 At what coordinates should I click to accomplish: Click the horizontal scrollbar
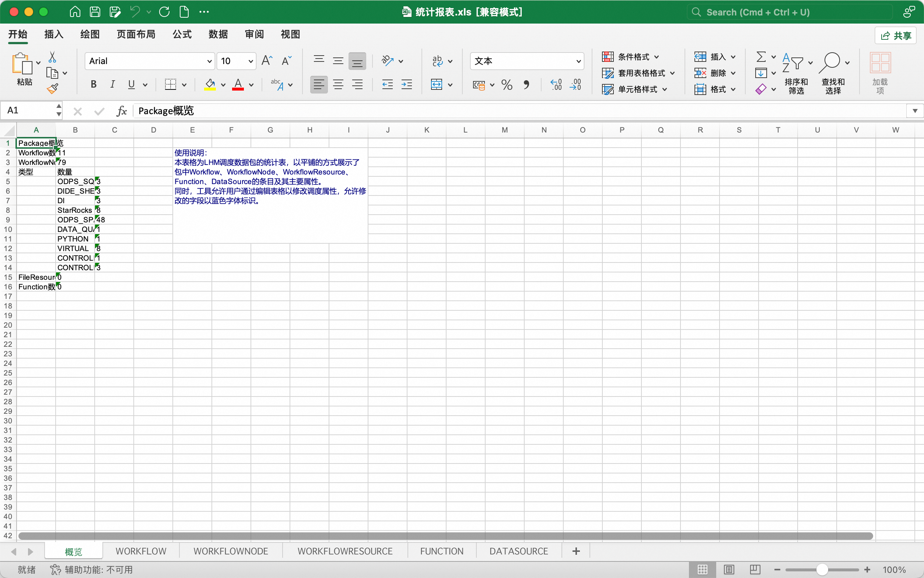445,536
